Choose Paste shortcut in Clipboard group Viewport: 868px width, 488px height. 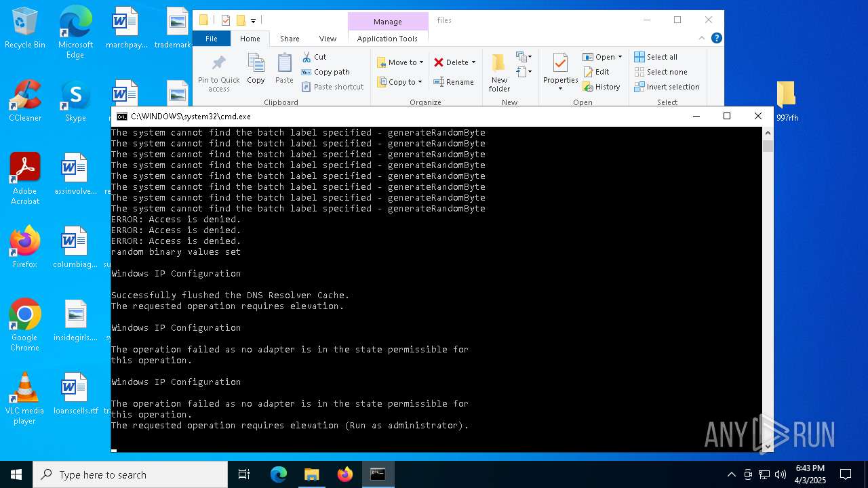(332, 87)
